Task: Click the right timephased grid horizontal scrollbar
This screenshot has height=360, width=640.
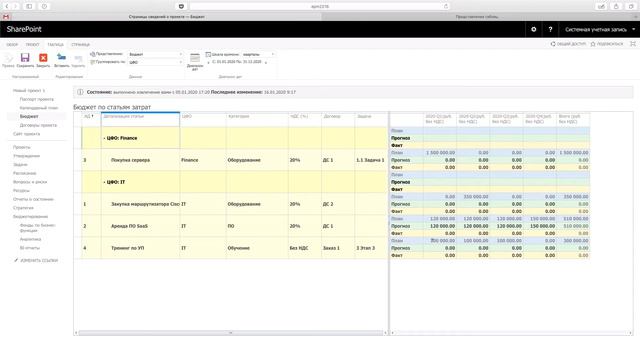Action: pos(512,333)
